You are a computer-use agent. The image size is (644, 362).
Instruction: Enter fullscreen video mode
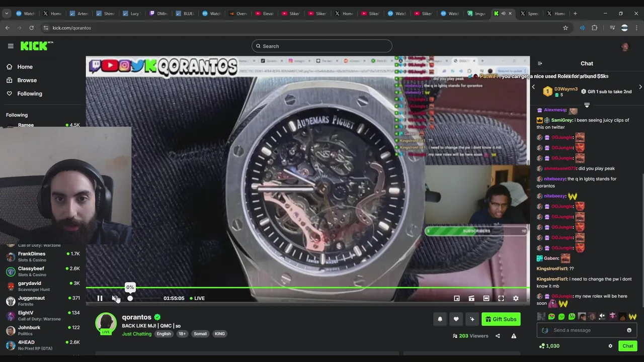(501, 298)
